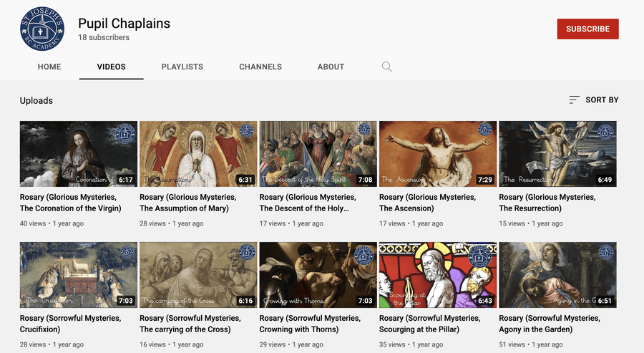Screen dimensions: 644x353
Task: Click the 16 views text under carrying Cross video
Action: [x=152, y=344]
